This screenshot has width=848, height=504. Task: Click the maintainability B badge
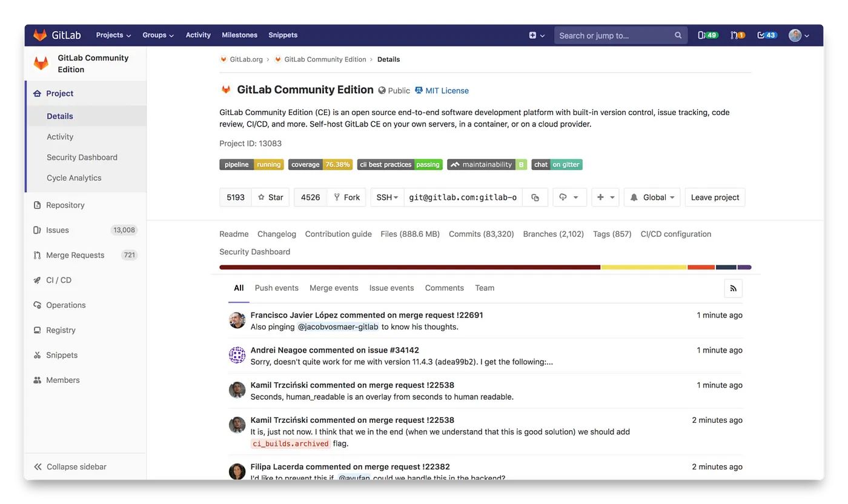click(487, 164)
